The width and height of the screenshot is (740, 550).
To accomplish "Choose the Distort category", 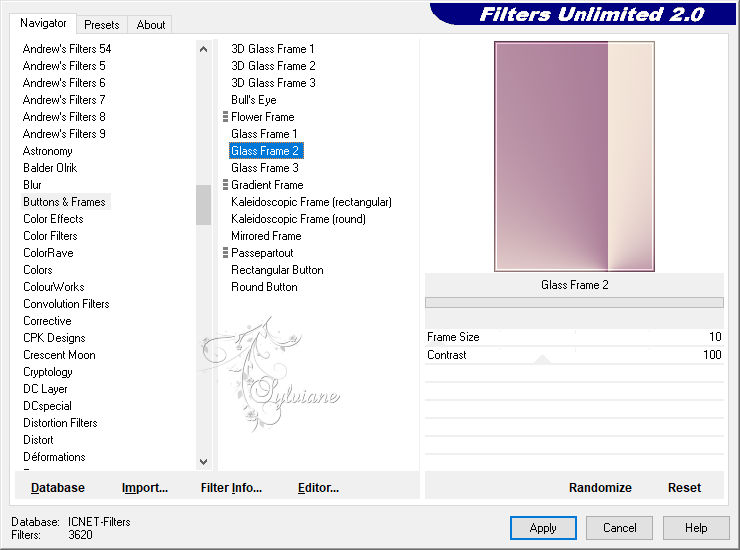I will (x=38, y=440).
